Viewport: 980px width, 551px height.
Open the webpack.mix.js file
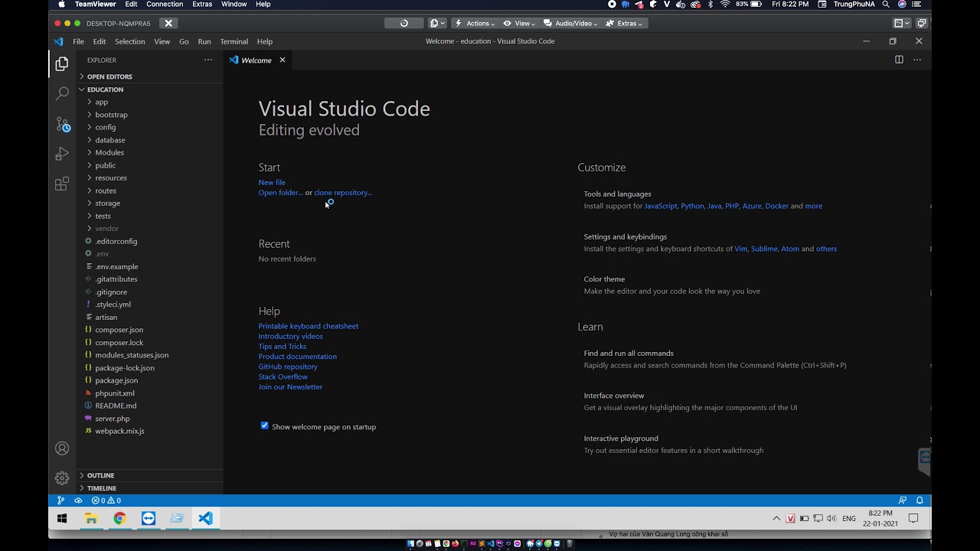pyautogui.click(x=119, y=431)
